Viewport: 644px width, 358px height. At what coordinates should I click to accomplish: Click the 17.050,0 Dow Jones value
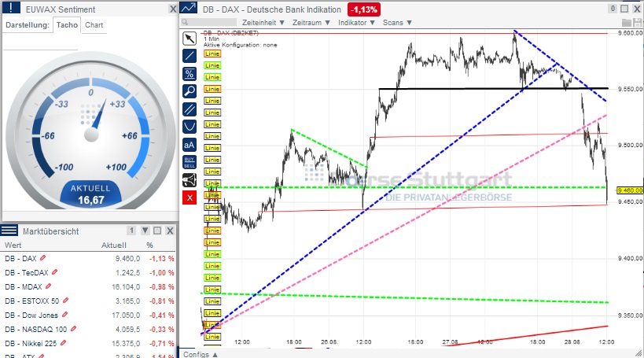(x=126, y=315)
